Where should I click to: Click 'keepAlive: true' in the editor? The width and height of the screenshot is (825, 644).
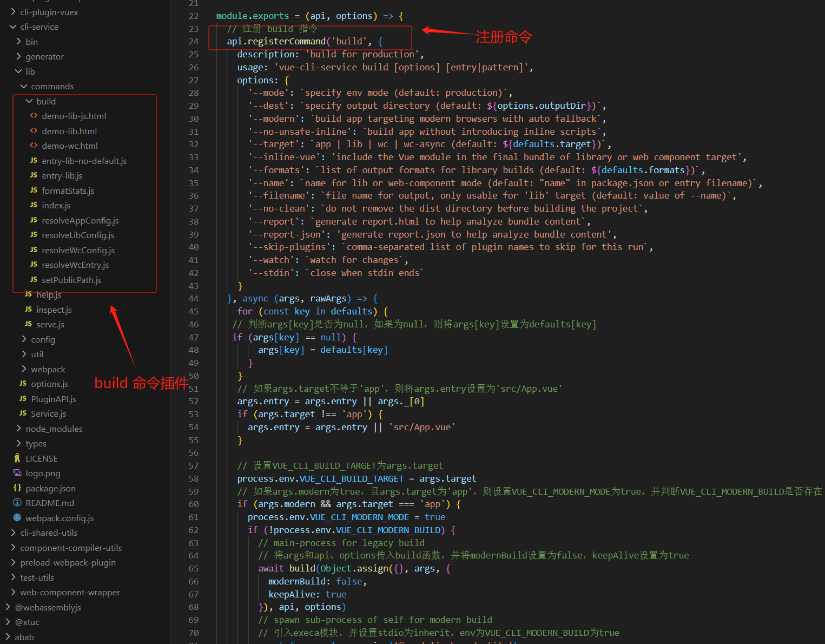(307, 594)
